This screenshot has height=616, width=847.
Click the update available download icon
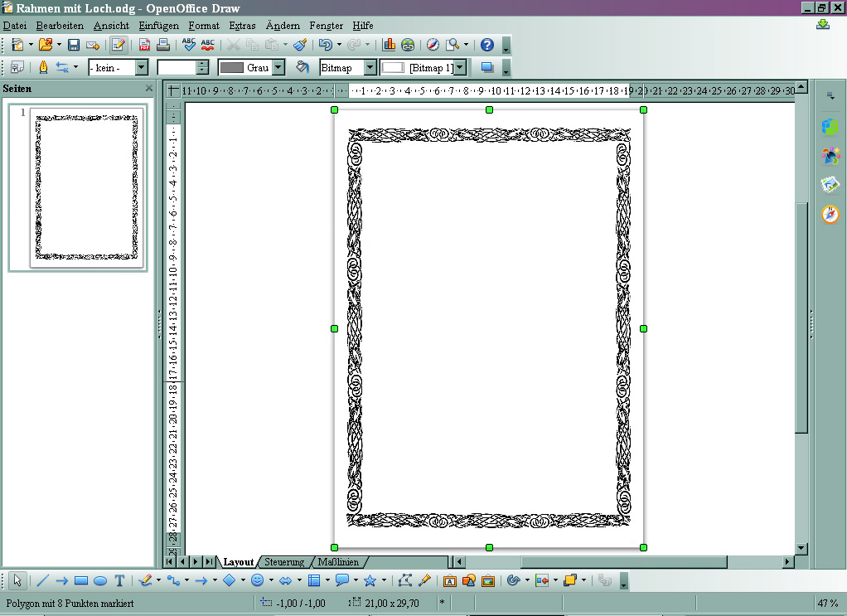tap(823, 24)
